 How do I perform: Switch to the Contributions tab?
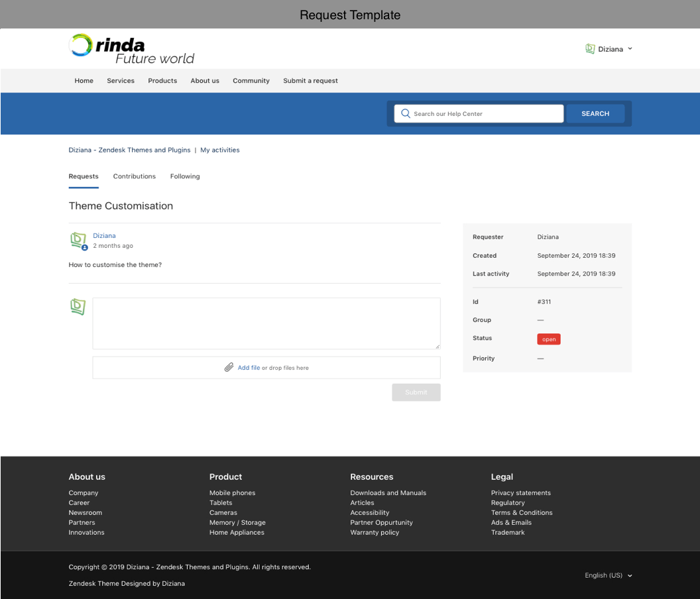(x=134, y=176)
